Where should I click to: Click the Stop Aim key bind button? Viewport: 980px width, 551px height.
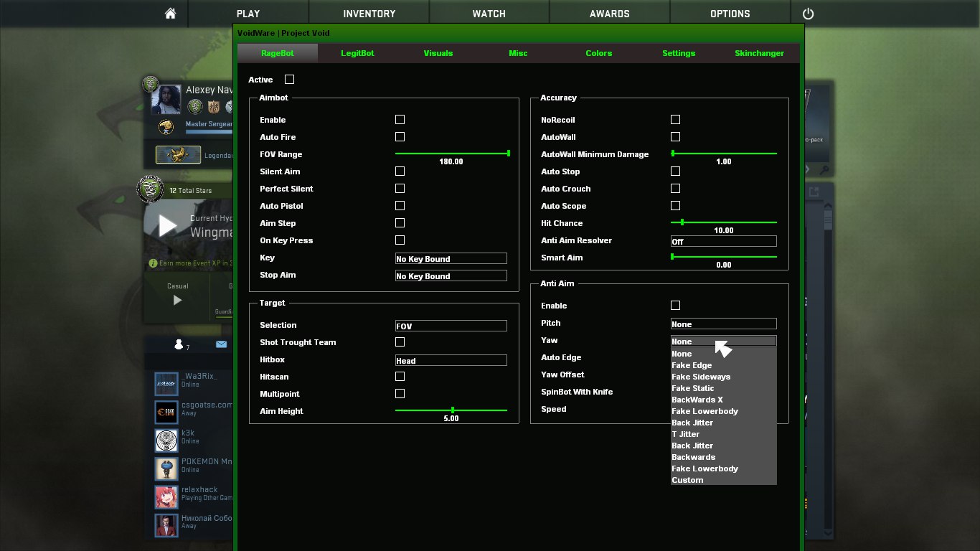451,276
